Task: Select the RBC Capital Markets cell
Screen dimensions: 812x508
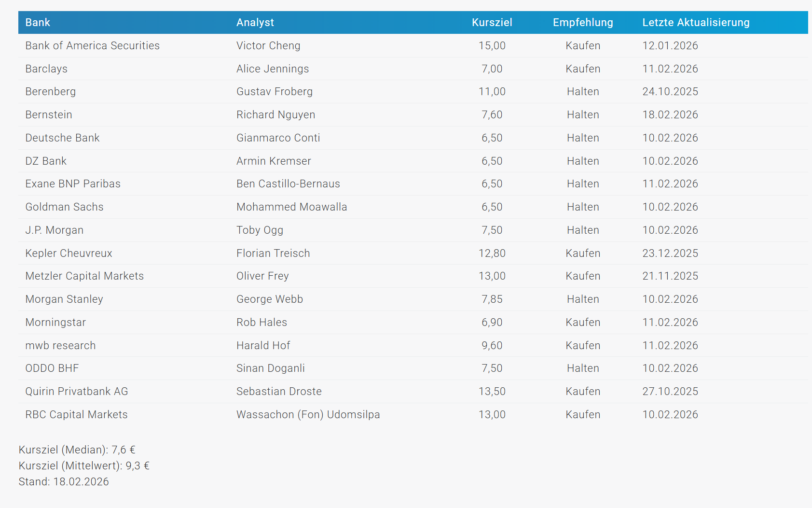Action: coord(77,415)
